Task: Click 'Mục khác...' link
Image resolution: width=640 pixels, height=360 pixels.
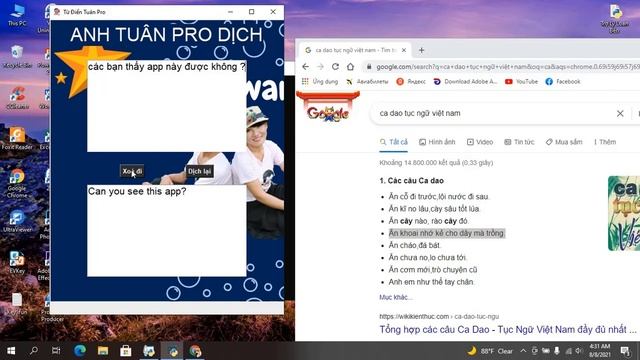Action: point(395,297)
